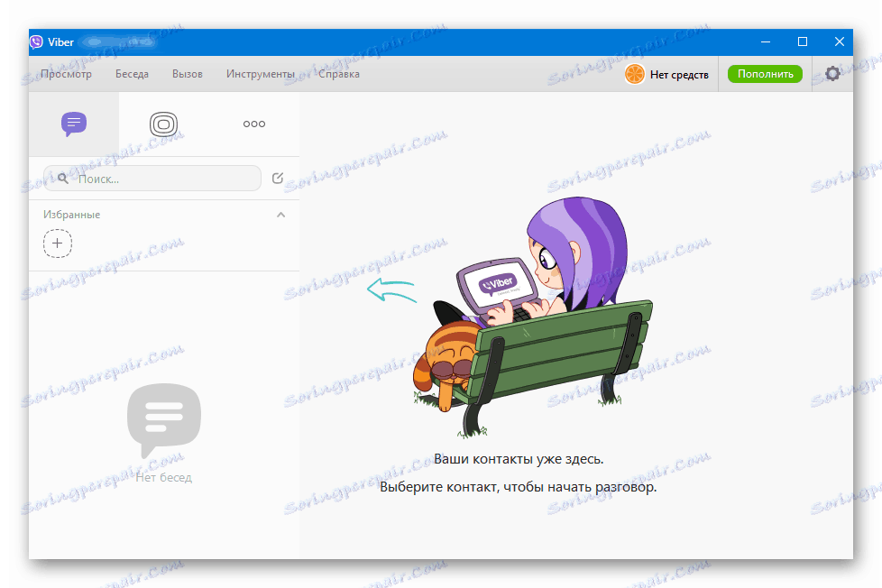Collapse the Избранные section chevron

click(x=280, y=215)
